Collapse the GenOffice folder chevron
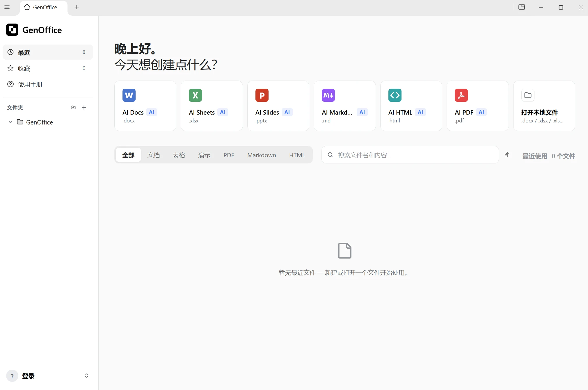The height and width of the screenshot is (390, 588). [10, 122]
